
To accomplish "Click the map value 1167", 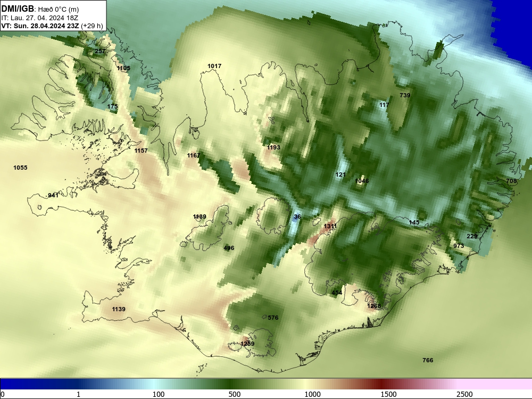I will [194, 155].
